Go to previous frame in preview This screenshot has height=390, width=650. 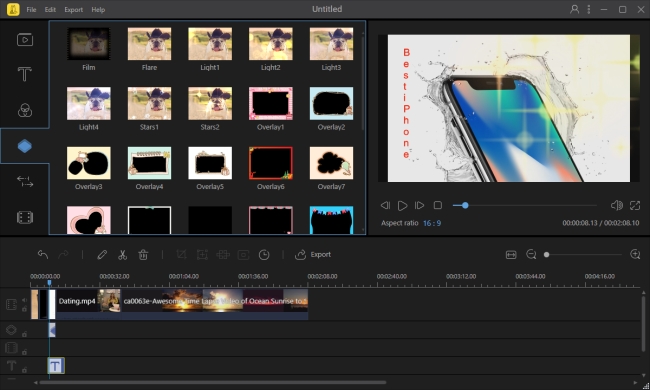(x=385, y=205)
